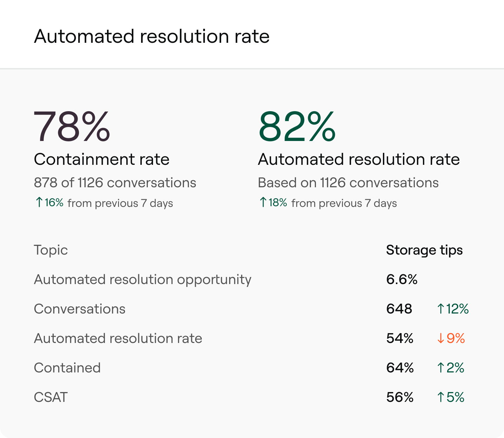Screen dimensions: 504x438
Task: Click the Containment rate heading
Action: [x=102, y=159]
